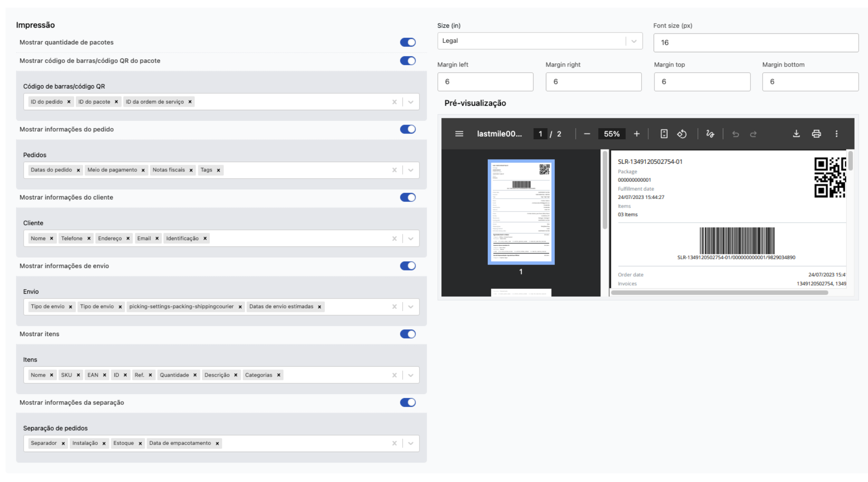Open the PDF viewer sidebar menu icon
The image size is (868, 482).
(x=459, y=134)
